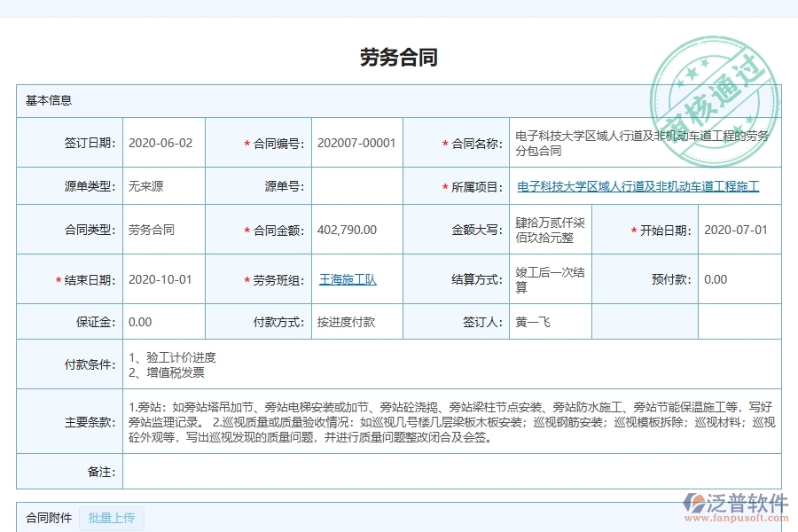Select the 合同编号 field 202007-00001

pyautogui.click(x=356, y=142)
